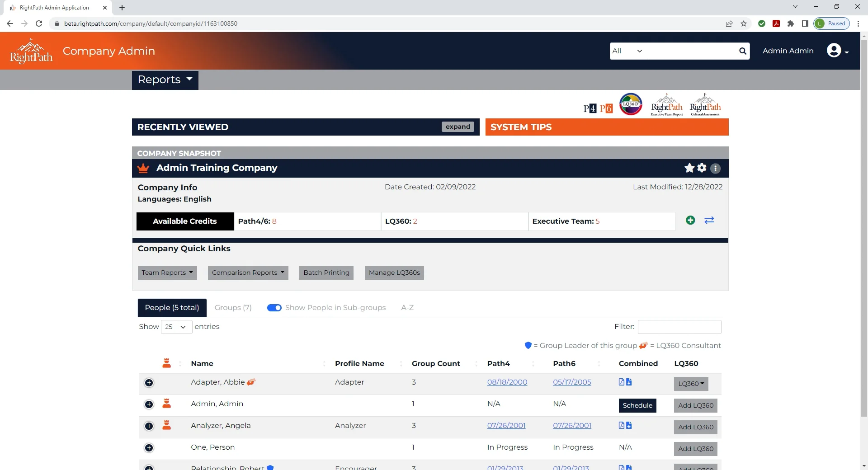Image resolution: width=868 pixels, height=470 pixels.
Task: Type in the Filter input field
Action: [x=679, y=327]
